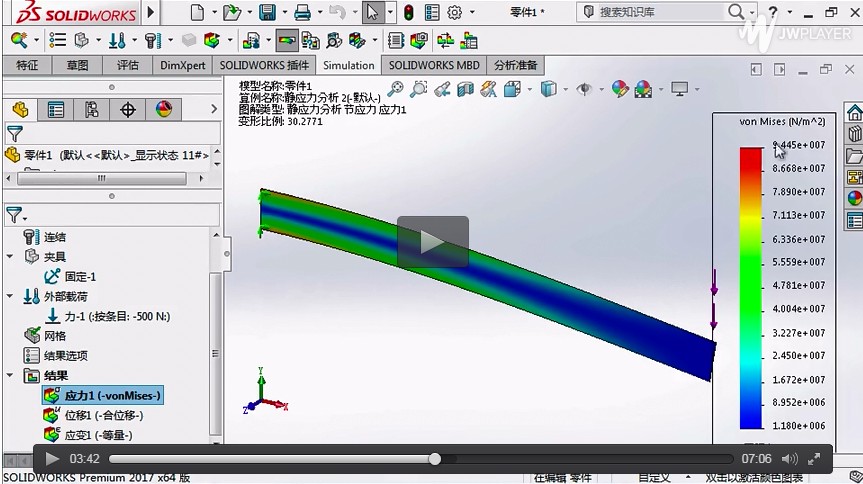Click the 搜索知识库 search field
This screenshot has height=484, width=863.
pos(660,12)
